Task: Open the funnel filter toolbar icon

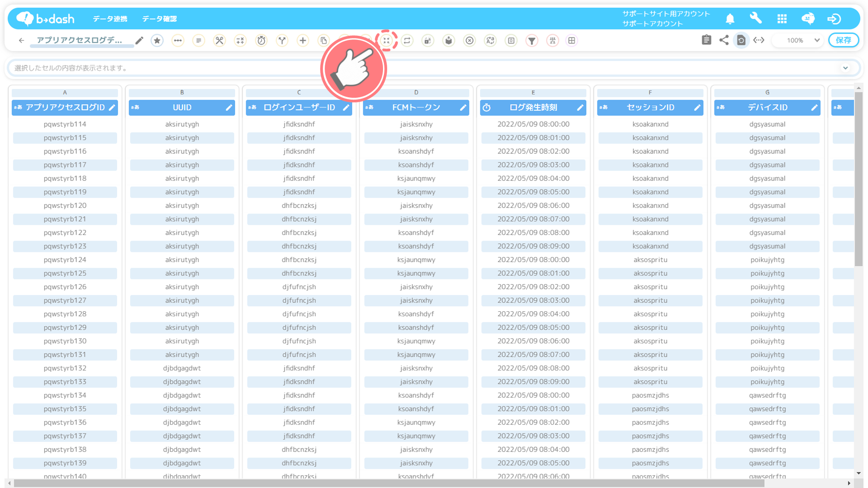Action: 532,40
